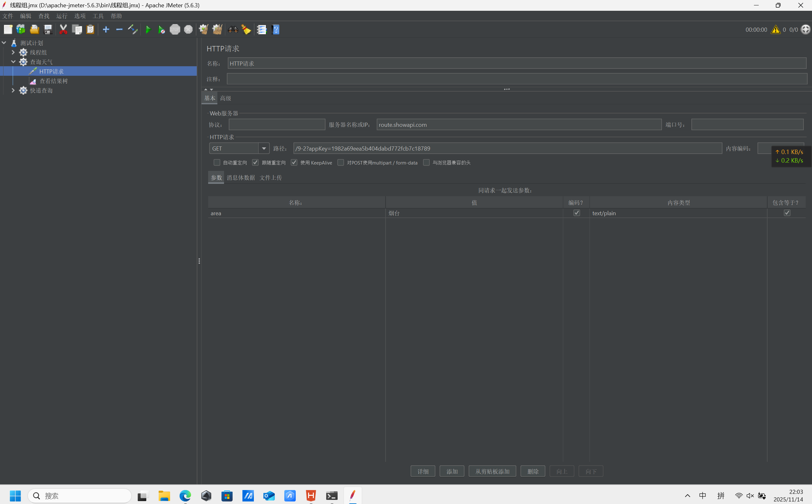The height and width of the screenshot is (504, 812).
Task: Click the green Start test button
Action: [x=148, y=30]
